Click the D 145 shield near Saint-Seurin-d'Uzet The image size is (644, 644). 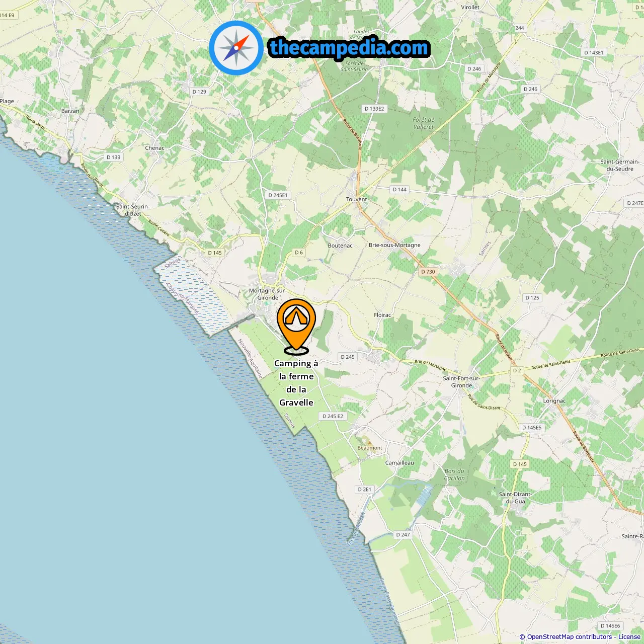tap(215, 253)
